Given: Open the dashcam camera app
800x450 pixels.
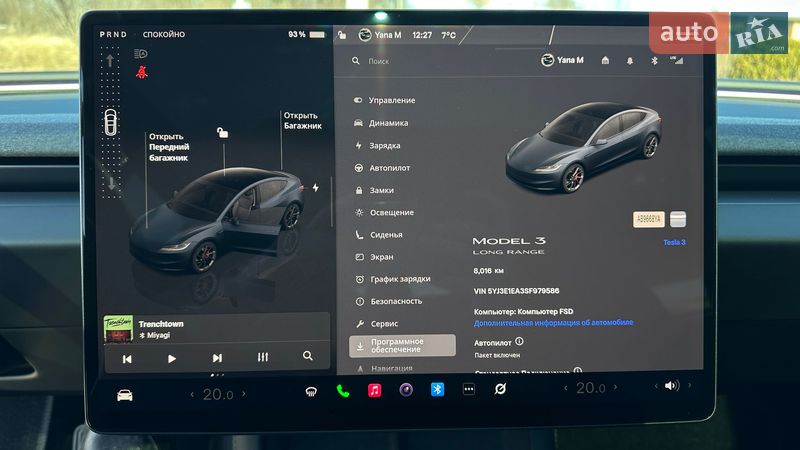Looking at the screenshot, I should coord(406,390).
